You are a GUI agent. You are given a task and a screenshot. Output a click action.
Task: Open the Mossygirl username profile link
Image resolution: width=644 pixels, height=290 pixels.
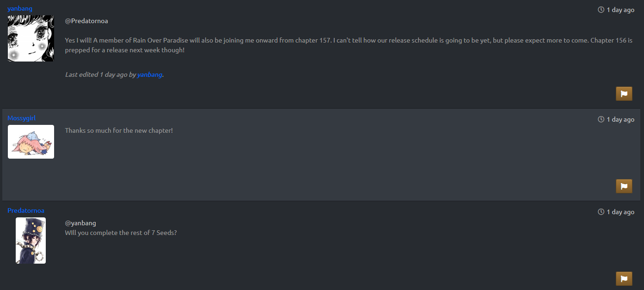tap(21, 118)
